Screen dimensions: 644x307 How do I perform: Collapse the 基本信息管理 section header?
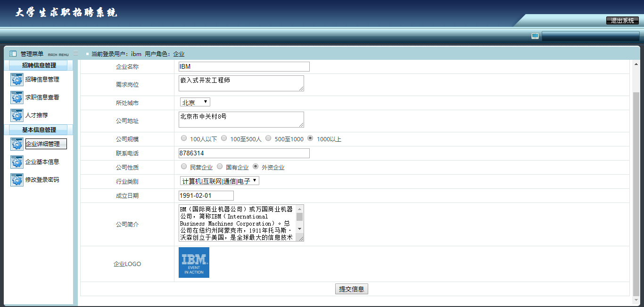point(39,129)
